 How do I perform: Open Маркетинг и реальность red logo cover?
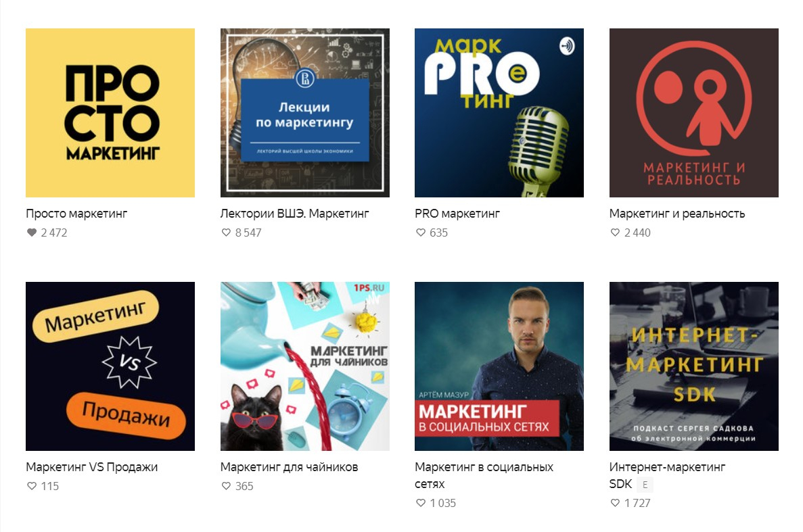(694, 112)
